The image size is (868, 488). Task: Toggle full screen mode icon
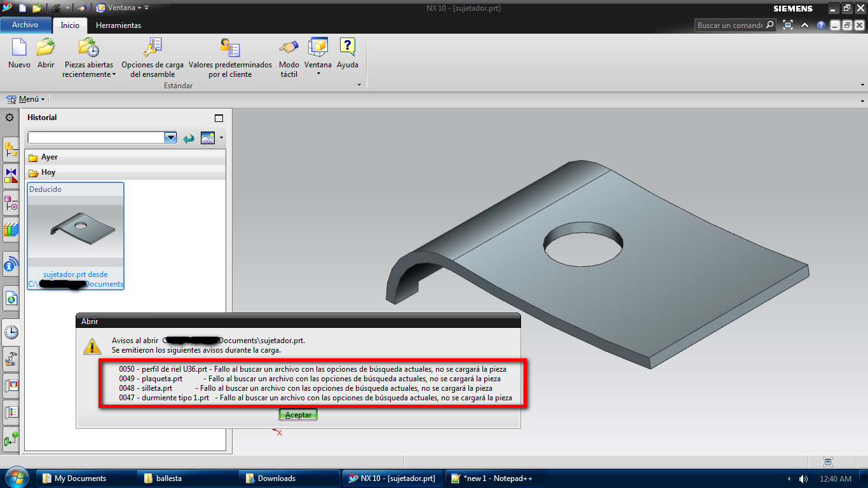(788, 25)
